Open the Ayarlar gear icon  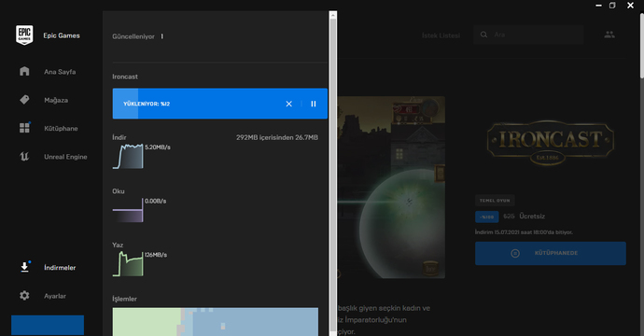(x=24, y=296)
